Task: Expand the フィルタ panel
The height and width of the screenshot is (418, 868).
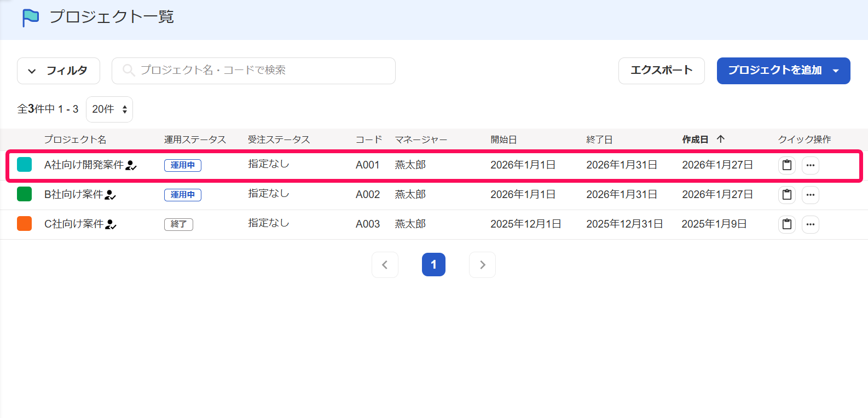Action: [x=59, y=71]
